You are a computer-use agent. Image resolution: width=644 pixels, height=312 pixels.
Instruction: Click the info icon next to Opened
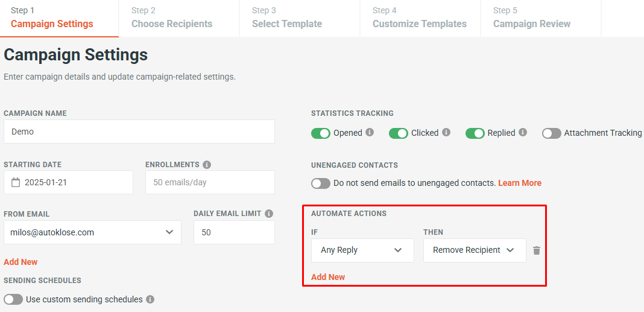(370, 132)
